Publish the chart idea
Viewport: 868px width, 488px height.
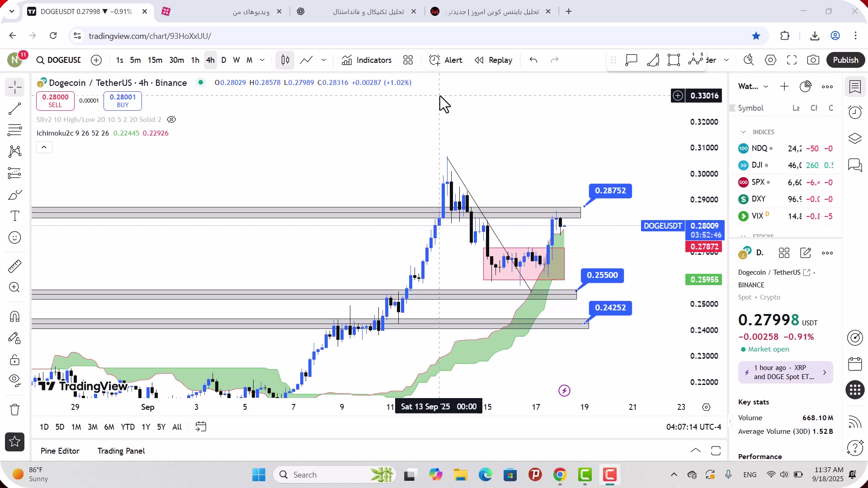tap(846, 60)
